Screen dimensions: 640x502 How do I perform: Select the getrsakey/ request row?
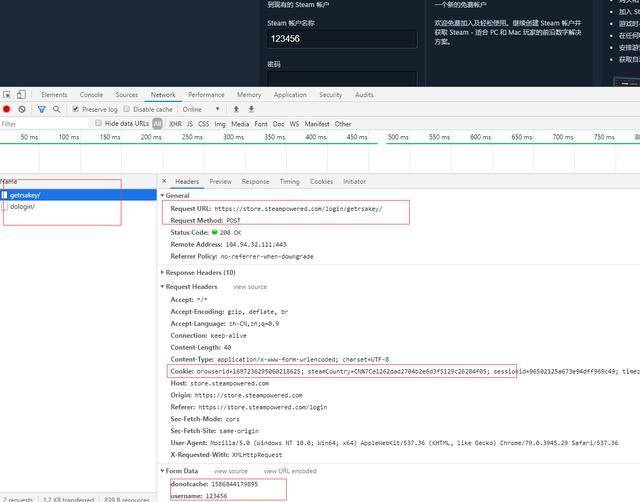(x=78, y=195)
